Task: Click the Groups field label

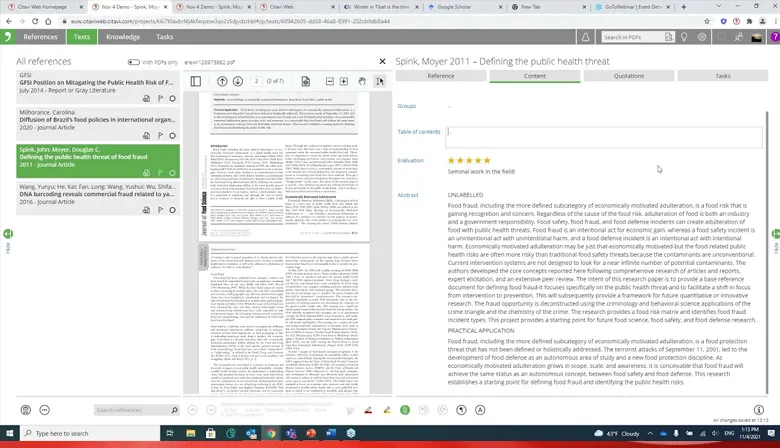Action: 406,106
